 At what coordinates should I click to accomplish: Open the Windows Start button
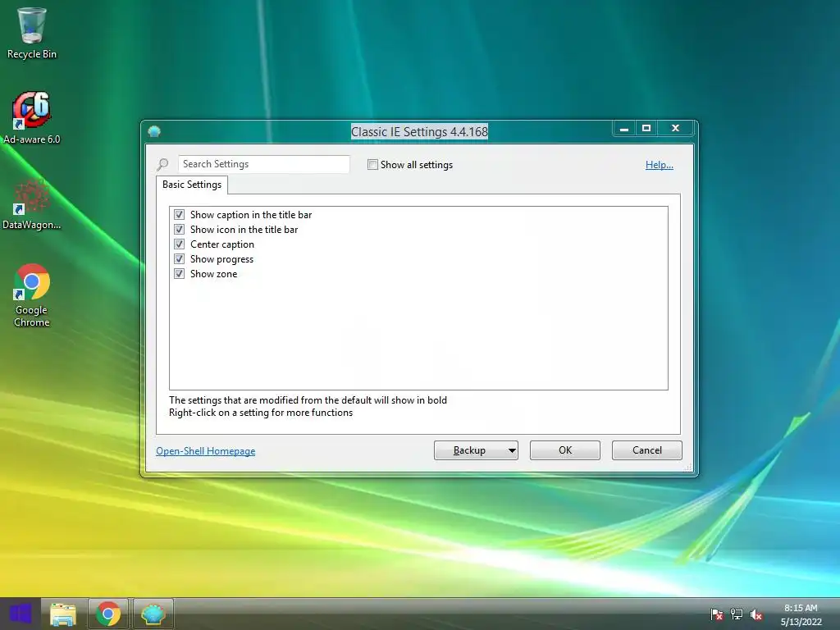click(x=21, y=614)
